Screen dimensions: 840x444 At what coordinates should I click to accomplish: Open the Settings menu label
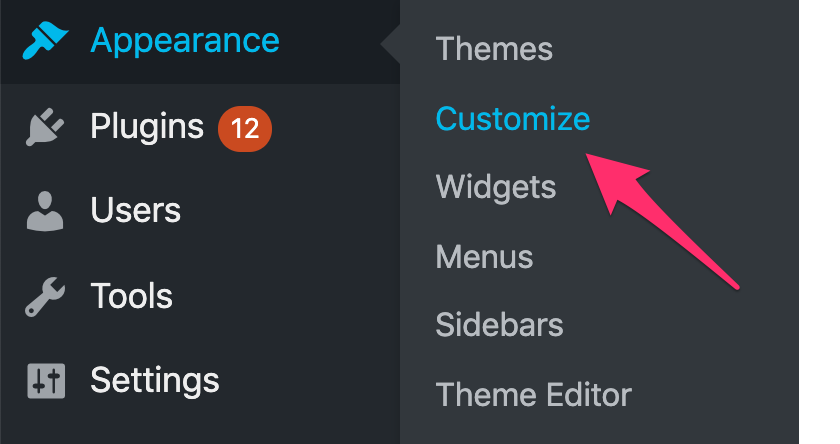pyautogui.click(x=155, y=382)
